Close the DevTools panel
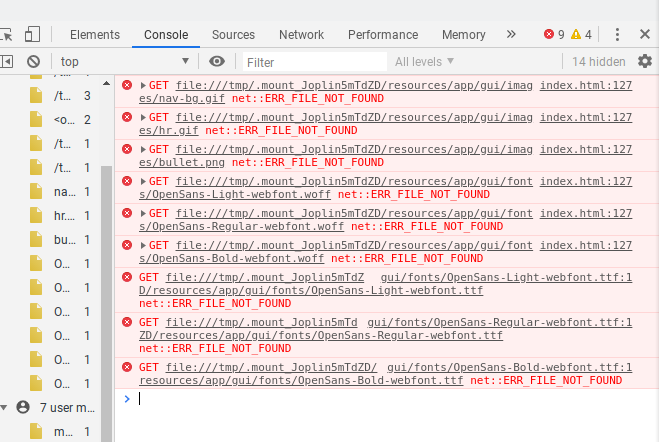Image resolution: width=659 pixels, height=442 pixels. 645,34
